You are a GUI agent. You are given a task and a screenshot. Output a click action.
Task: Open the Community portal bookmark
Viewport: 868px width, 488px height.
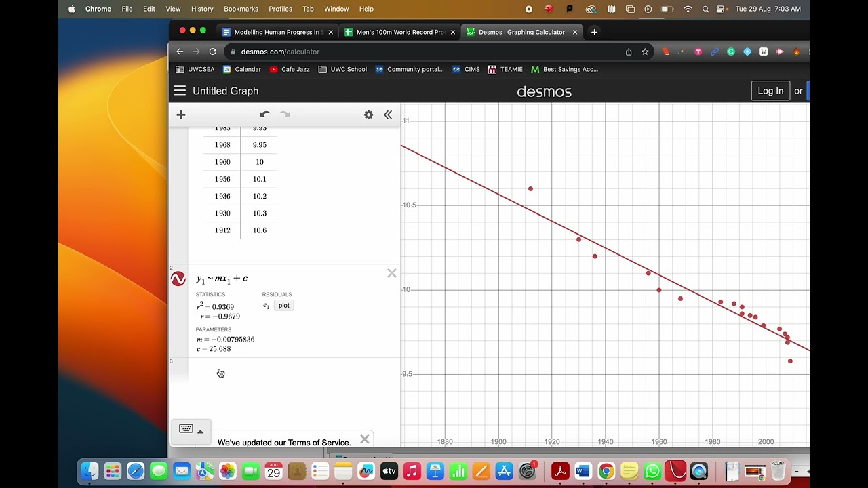(x=410, y=69)
